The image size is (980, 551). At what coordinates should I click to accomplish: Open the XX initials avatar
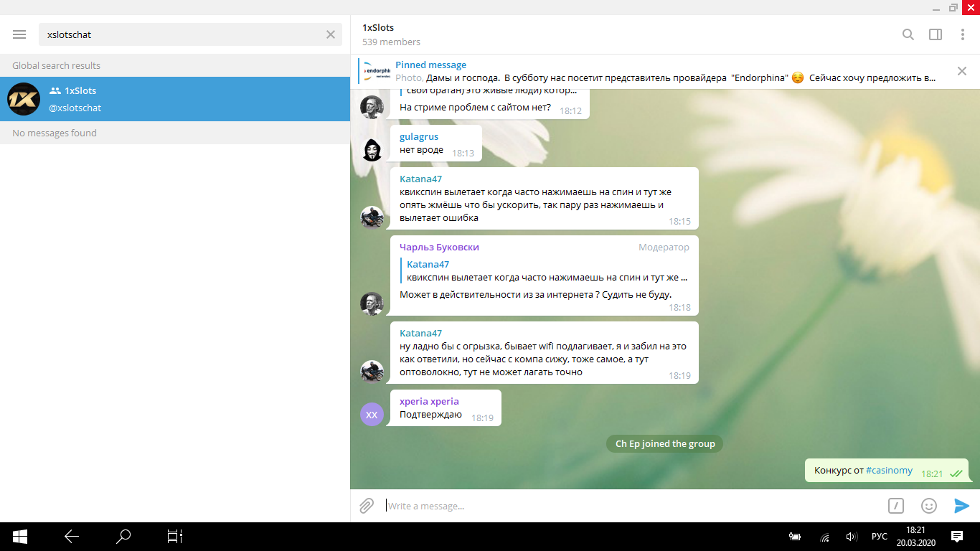point(372,414)
